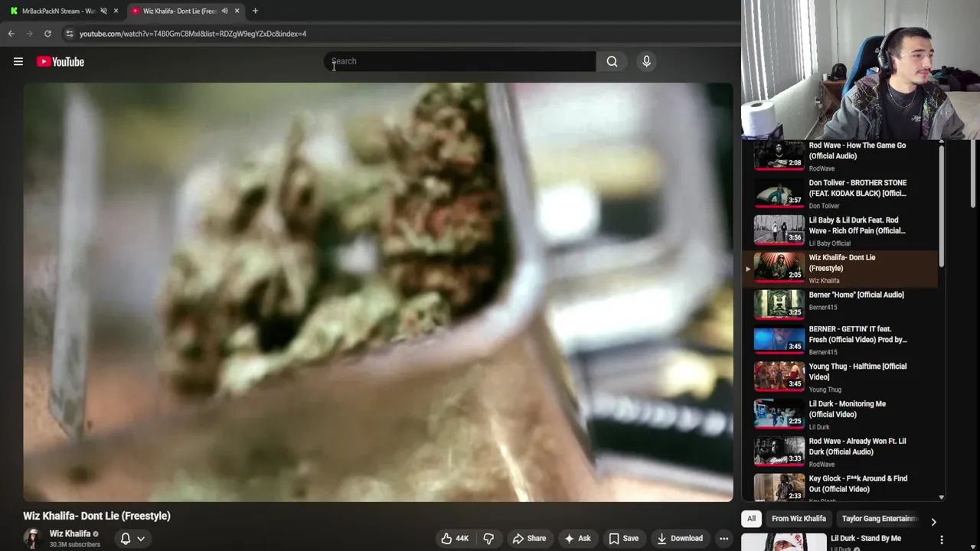Select the All filter chip
Screen dimensions: 980x551
751,519
